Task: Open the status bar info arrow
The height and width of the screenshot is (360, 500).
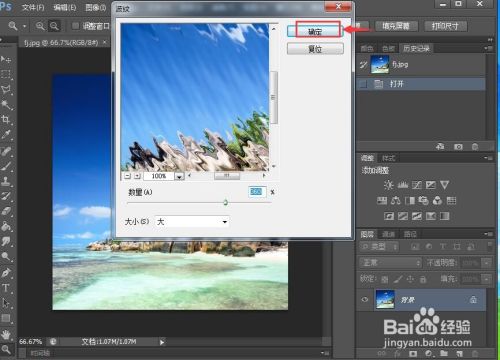Action: click(x=162, y=342)
